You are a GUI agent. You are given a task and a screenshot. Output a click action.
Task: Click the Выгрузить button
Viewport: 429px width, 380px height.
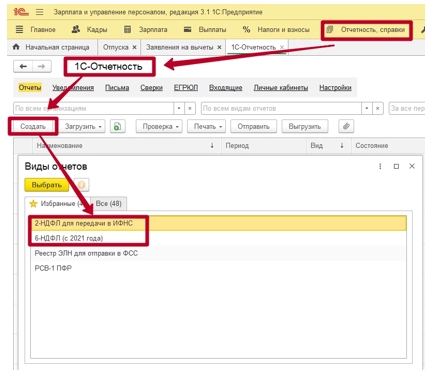(x=305, y=127)
